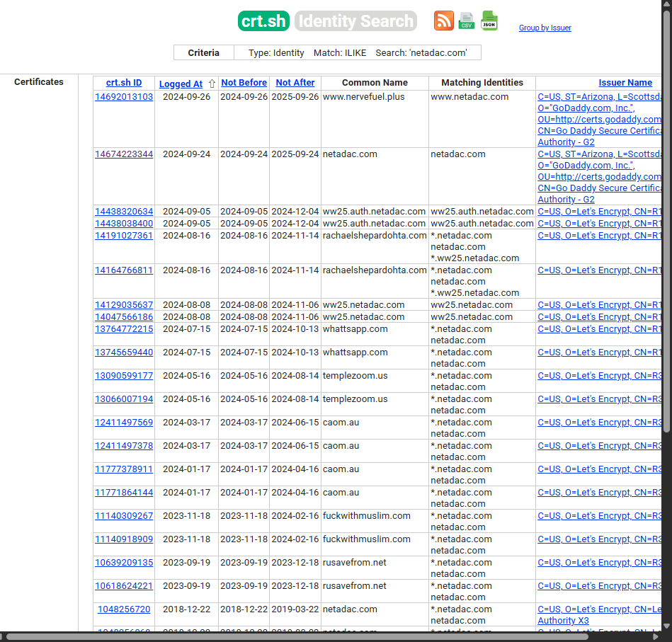Image resolution: width=672 pixels, height=642 pixels.
Task: Sort by Logged At column header
Action: pos(181,84)
